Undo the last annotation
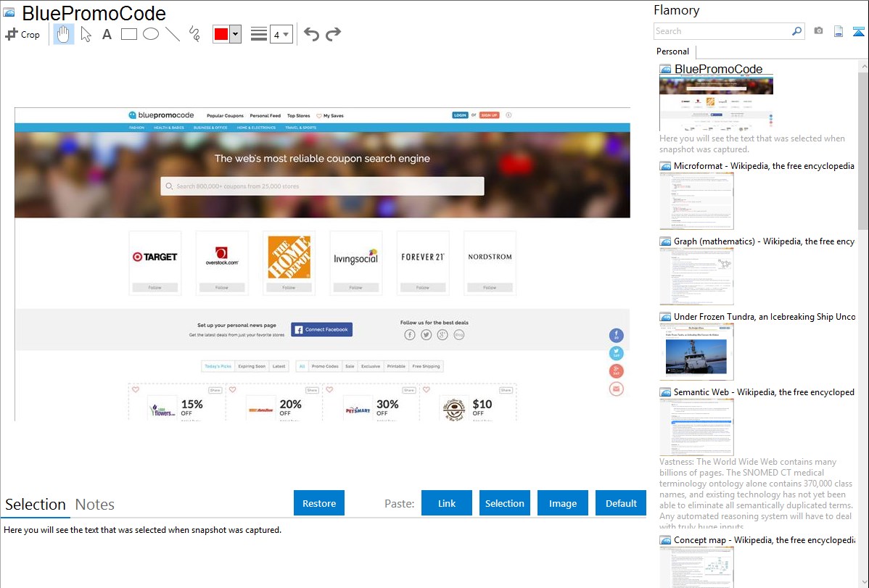This screenshot has height=588, width=869. click(311, 34)
